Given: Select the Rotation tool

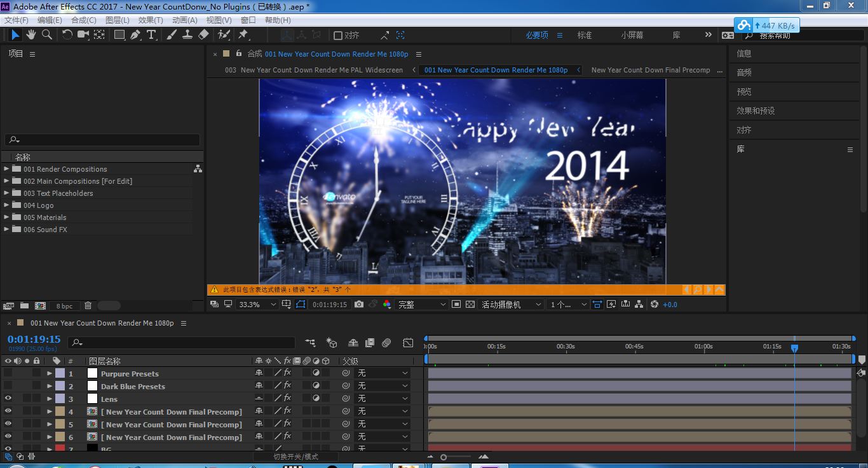Looking at the screenshot, I should click(67, 35).
